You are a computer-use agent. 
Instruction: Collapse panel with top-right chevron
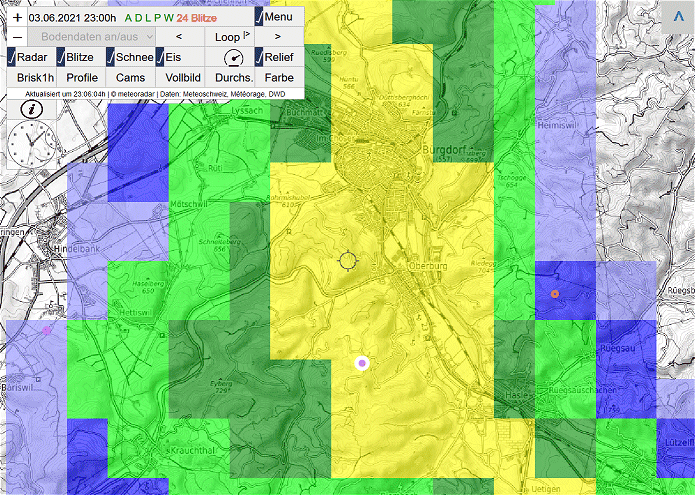(677, 17)
